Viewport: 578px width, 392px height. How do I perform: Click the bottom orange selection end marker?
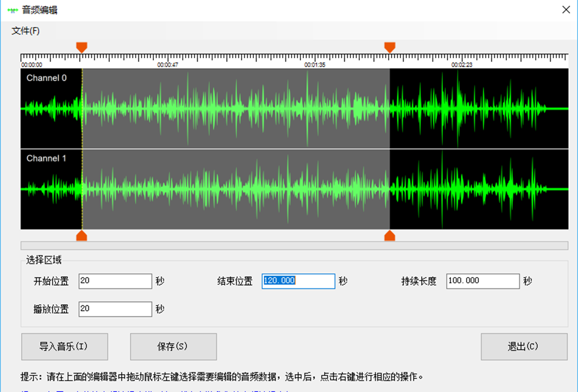[x=390, y=236]
